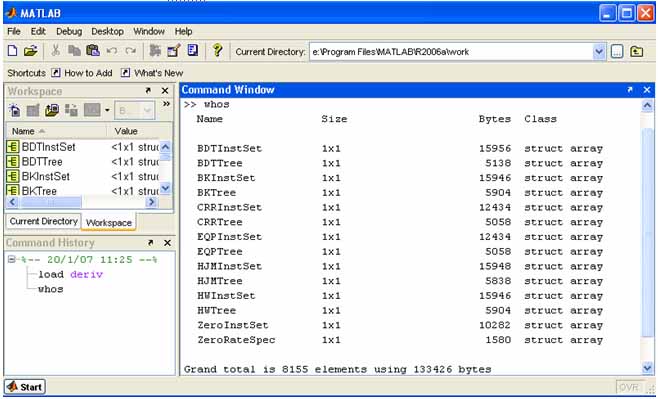The width and height of the screenshot is (658, 399).
Task: Click Command Window scrollbar down arrow
Action: tap(648, 368)
